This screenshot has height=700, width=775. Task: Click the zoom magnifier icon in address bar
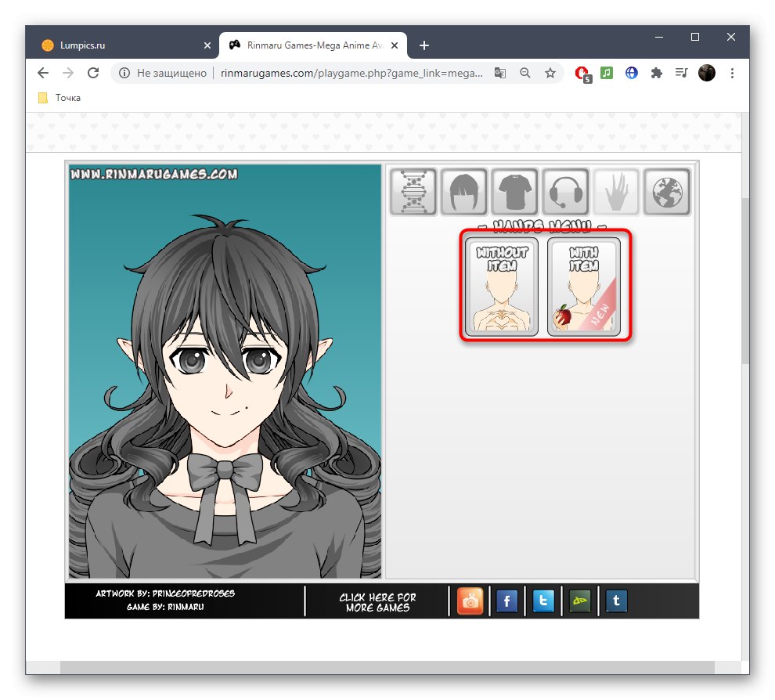525,73
